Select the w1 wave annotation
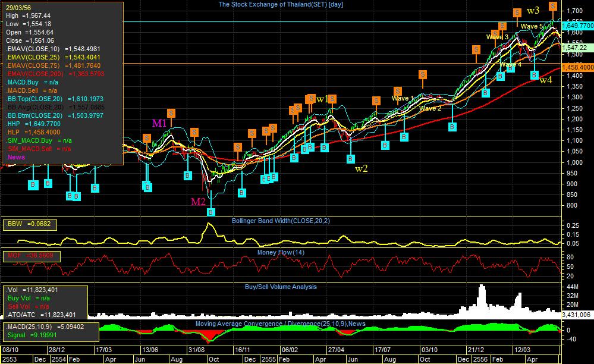This screenshot has width=594, height=364. tap(322, 99)
